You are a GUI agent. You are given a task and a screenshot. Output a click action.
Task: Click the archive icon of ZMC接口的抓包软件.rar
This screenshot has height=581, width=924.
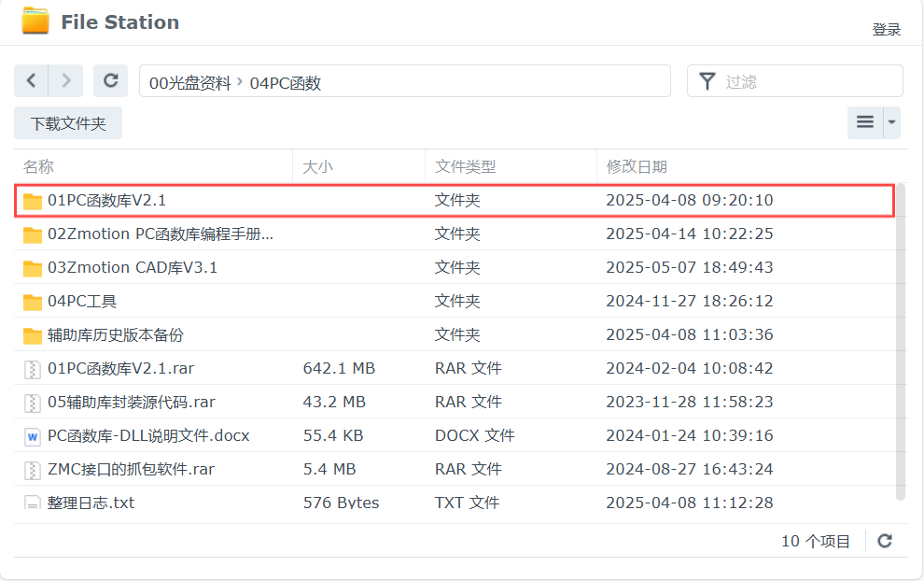[33, 470]
